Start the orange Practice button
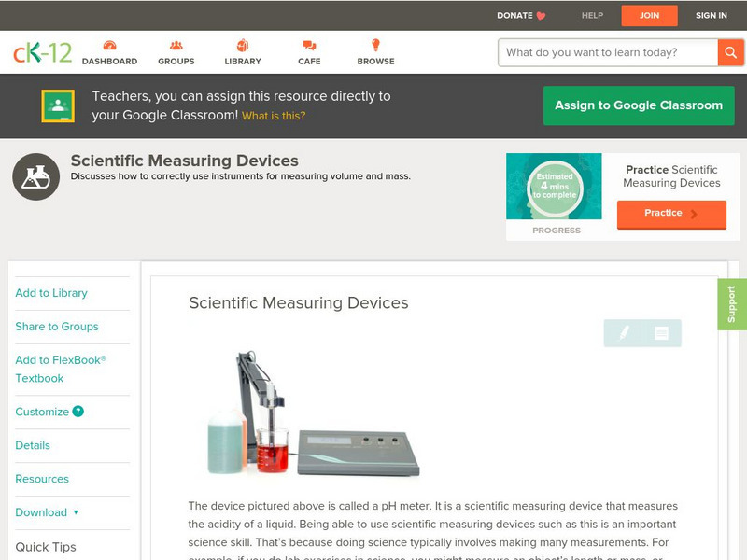Image resolution: width=747 pixels, height=560 pixels. 670,214
